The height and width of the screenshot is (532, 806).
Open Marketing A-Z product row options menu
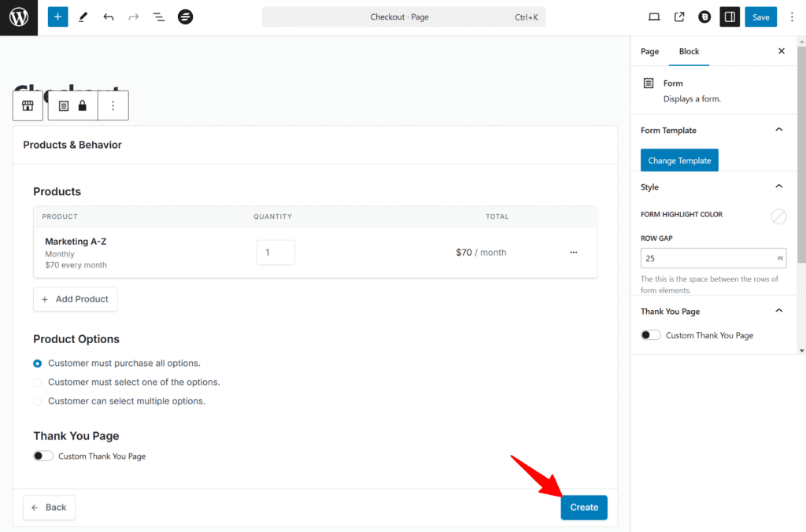(x=573, y=253)
